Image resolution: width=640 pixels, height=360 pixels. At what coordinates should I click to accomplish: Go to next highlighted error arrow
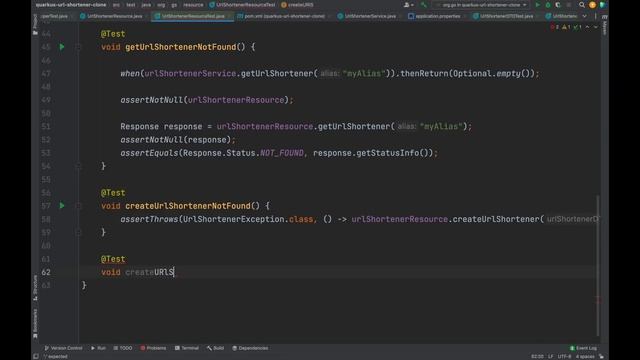pos(596,27)
